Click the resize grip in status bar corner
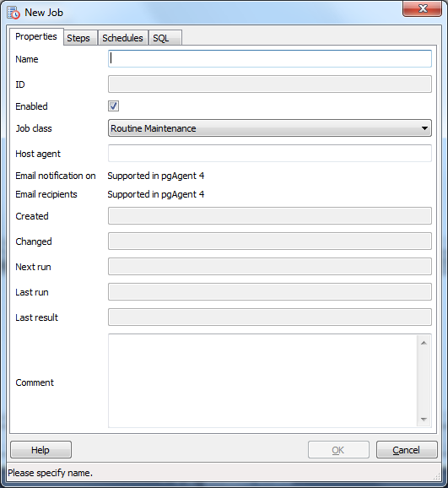 (x=437, y=476)
